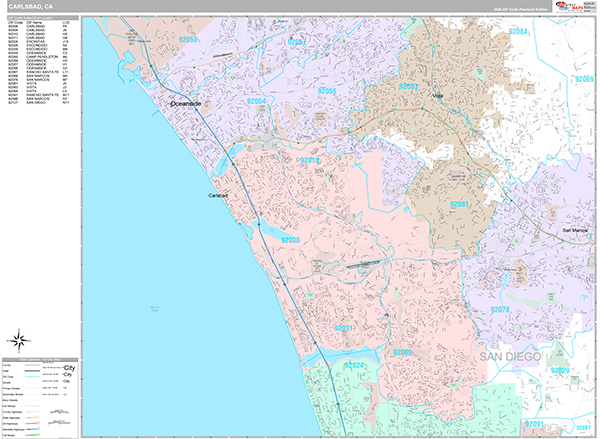Click the large SAN DIEGO county label

click(x=510, y=357)
